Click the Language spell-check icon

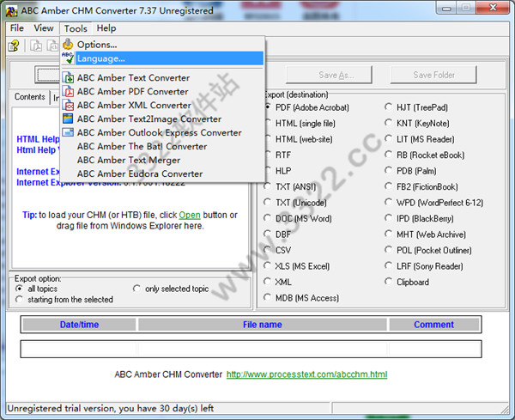[68, 58]
